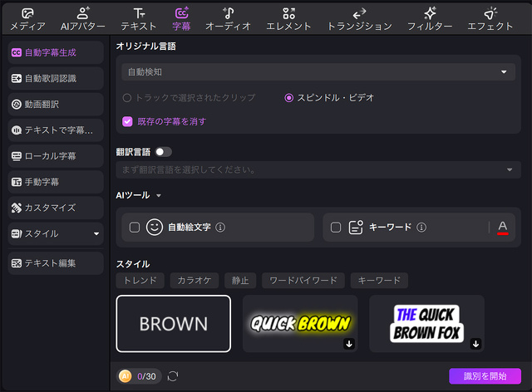Download THE QUICK BROWN FOX style

click(475, 344)
